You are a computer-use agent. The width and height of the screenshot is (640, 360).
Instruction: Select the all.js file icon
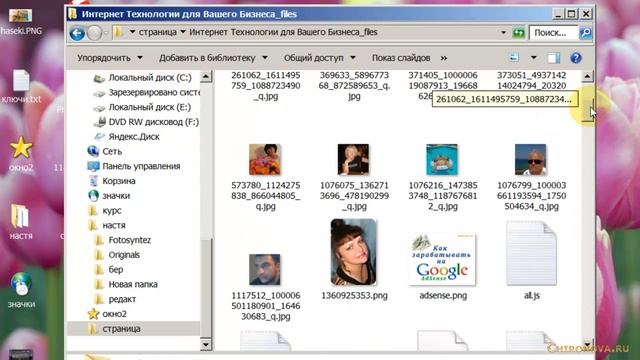tap(531, 253)
